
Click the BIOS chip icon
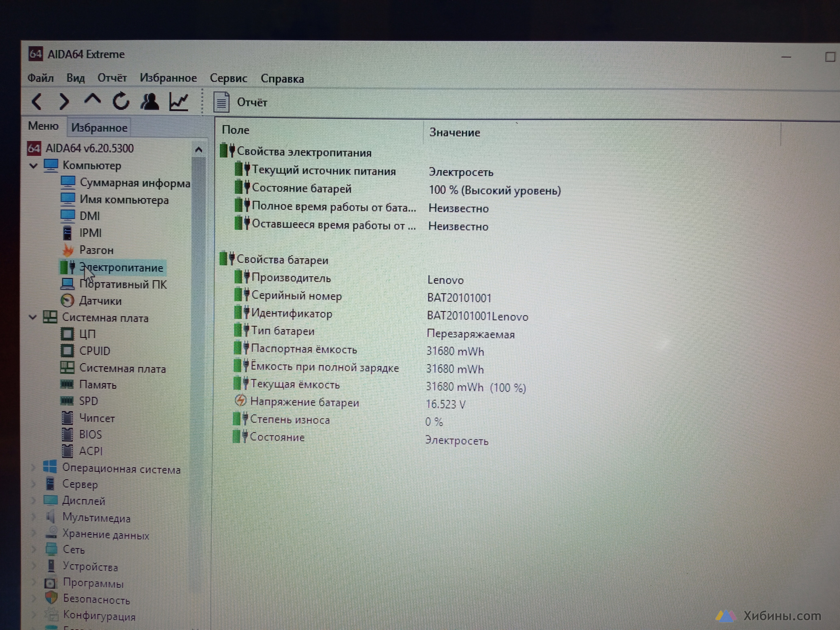[x=67, y=434]
